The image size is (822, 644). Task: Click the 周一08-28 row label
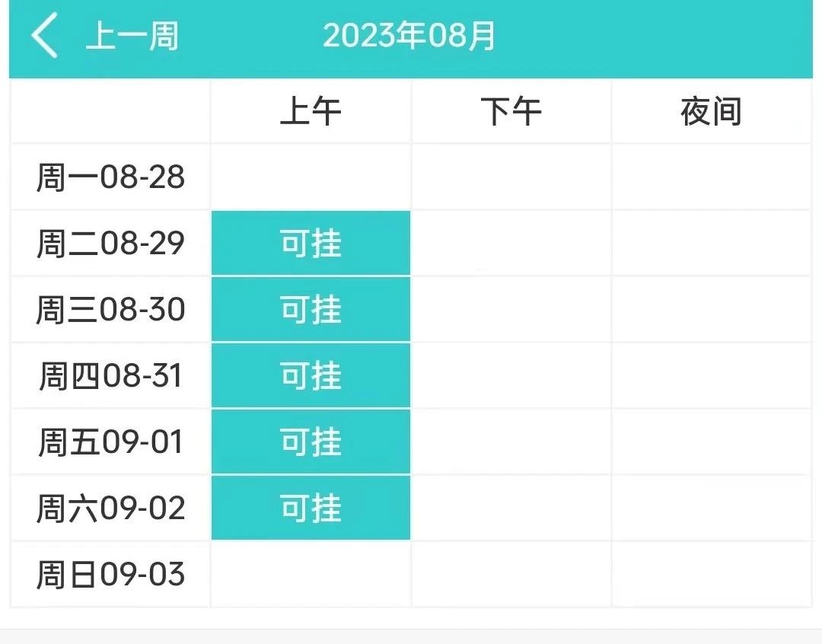pyautogui.click(x=110, y=177)
